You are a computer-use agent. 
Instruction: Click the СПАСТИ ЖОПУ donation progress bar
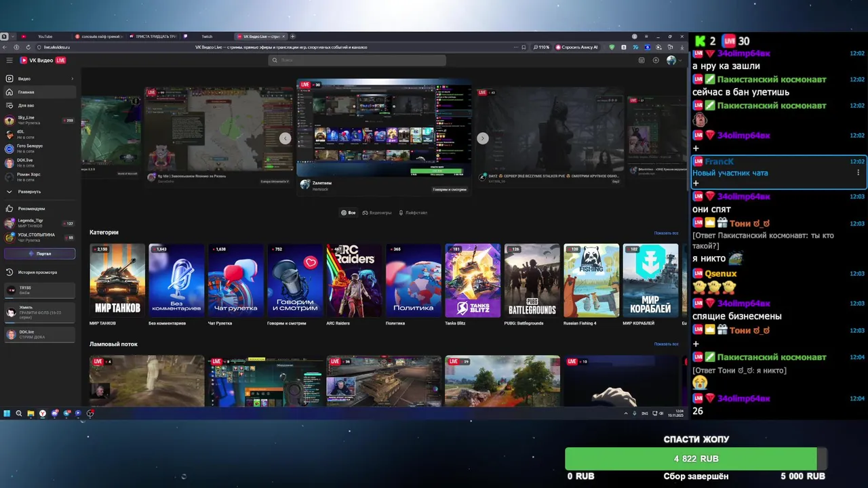(x=696, y=459)
